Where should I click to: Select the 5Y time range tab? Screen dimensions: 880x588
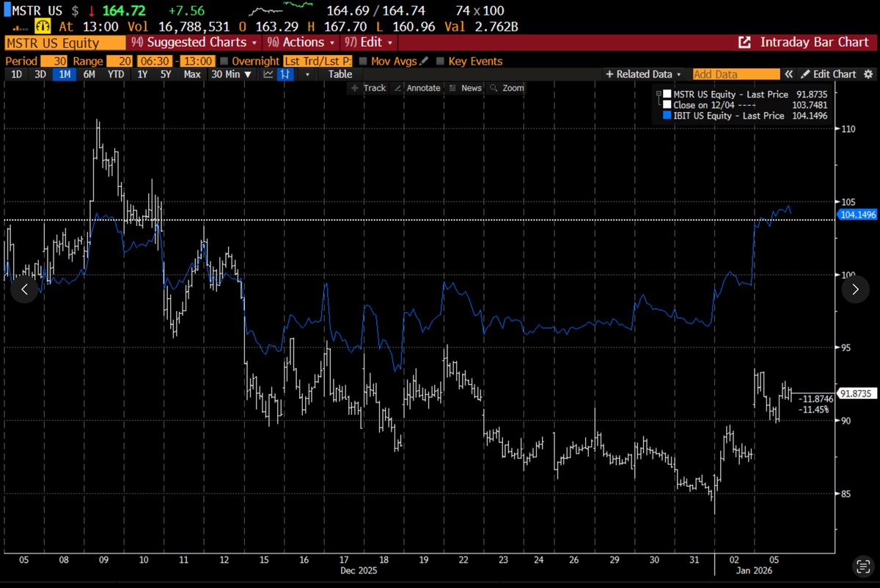166,74
